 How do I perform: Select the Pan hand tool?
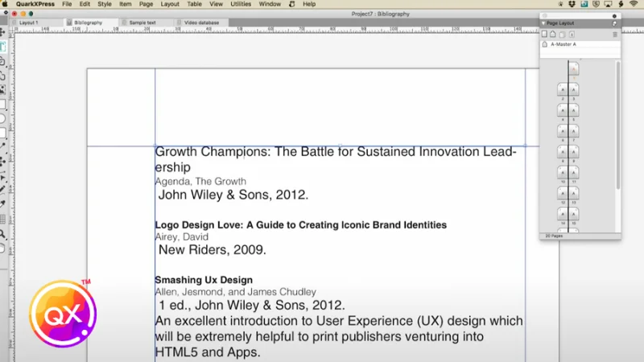click(x=3, y=249)
